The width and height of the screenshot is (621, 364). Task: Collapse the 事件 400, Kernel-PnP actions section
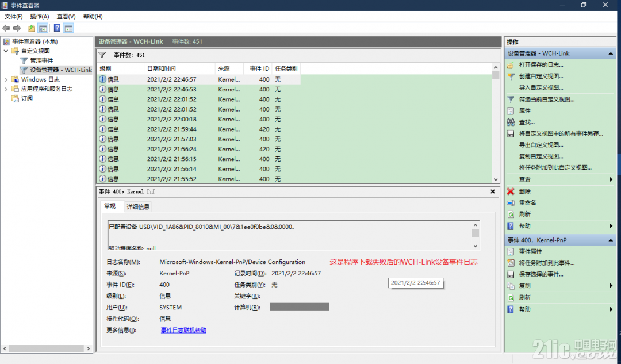610,240
